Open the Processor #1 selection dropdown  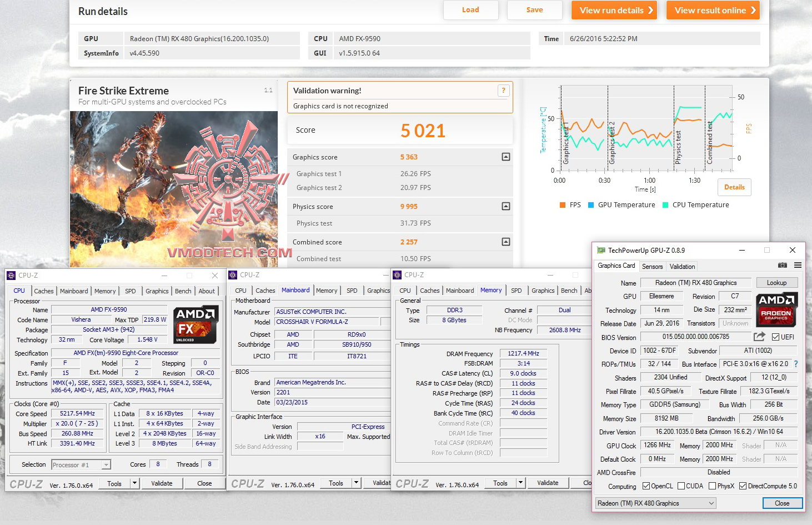click(81, 465)
